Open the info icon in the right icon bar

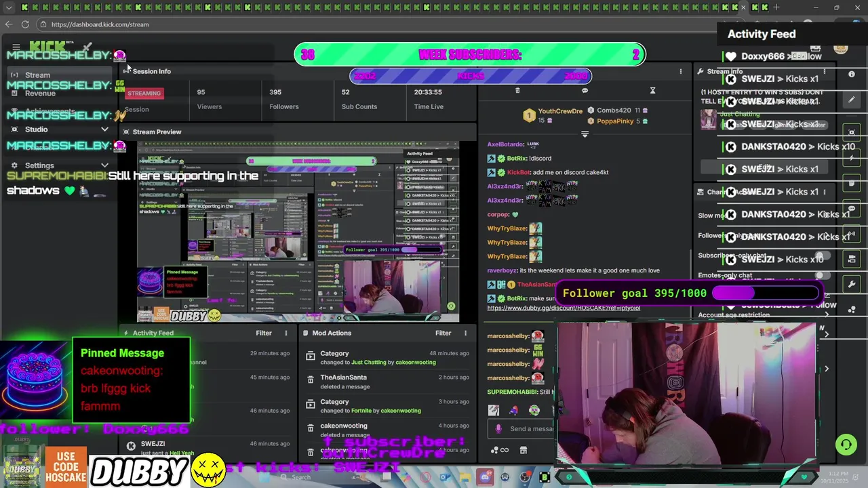[x=852, y=74]
